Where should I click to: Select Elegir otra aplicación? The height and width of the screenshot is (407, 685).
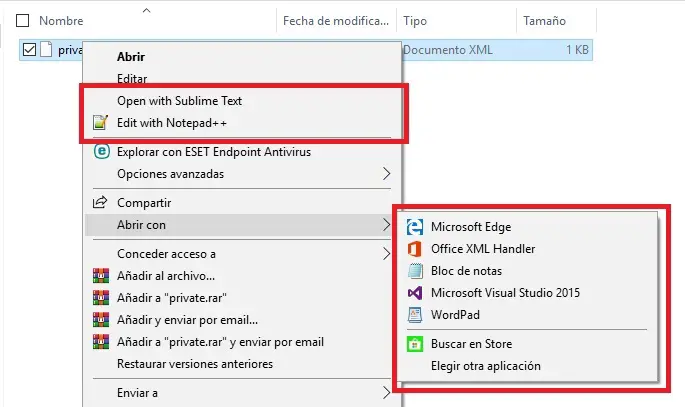[485, 366]
